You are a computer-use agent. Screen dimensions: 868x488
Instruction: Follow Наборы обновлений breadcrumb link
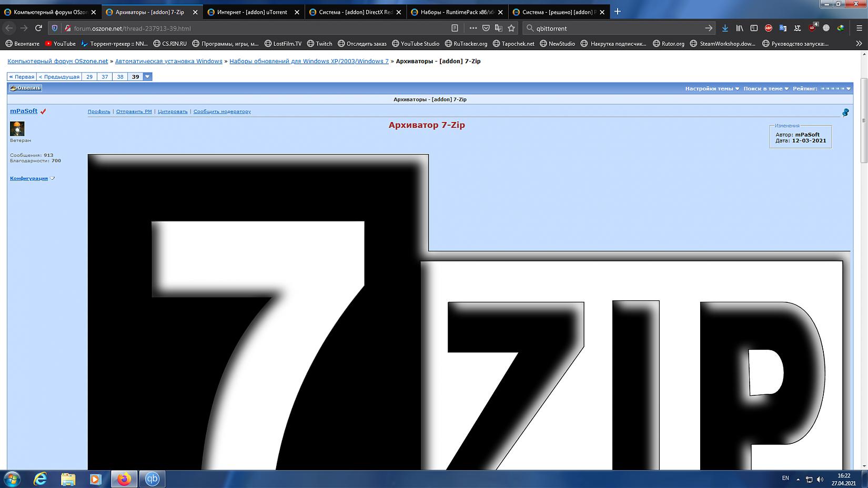(309, 61)
